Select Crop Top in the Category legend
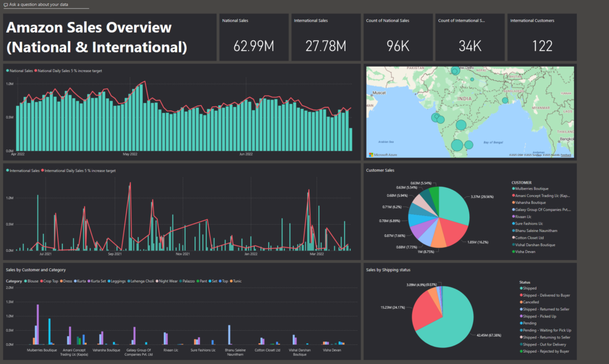The height and width of the screenshot is (364, 609). pyautogui.click(x=49, y=281)
